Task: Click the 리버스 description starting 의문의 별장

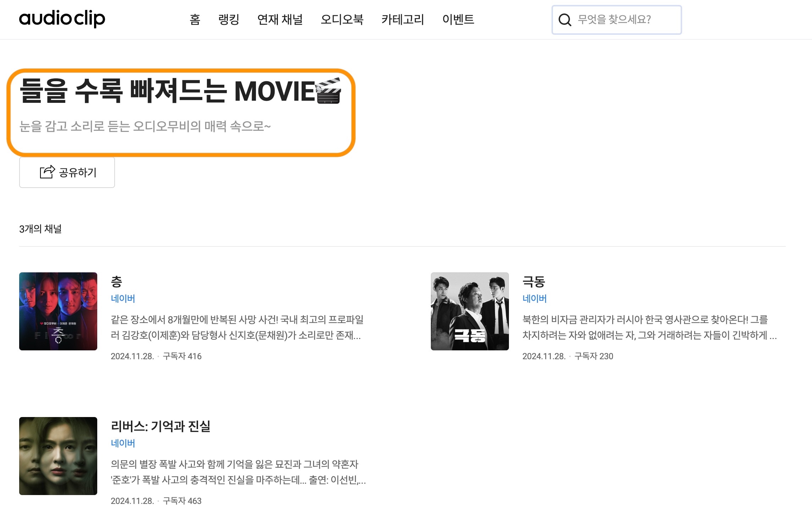Action: click(x=238, y=472)
